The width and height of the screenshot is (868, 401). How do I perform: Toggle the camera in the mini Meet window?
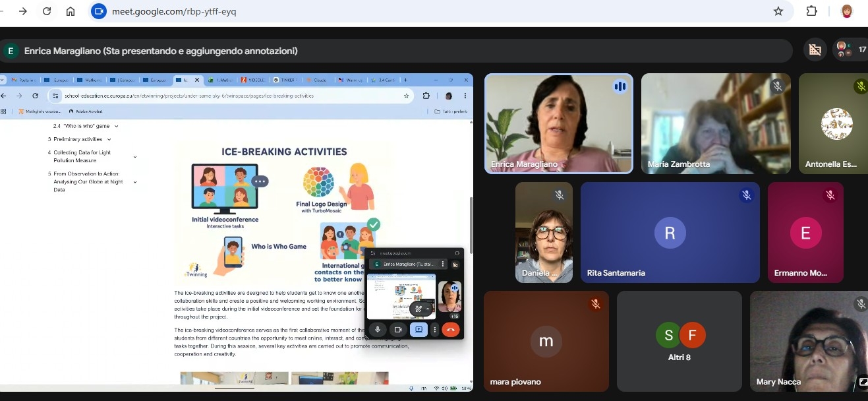pyautogui.click(x=397, y=329)
